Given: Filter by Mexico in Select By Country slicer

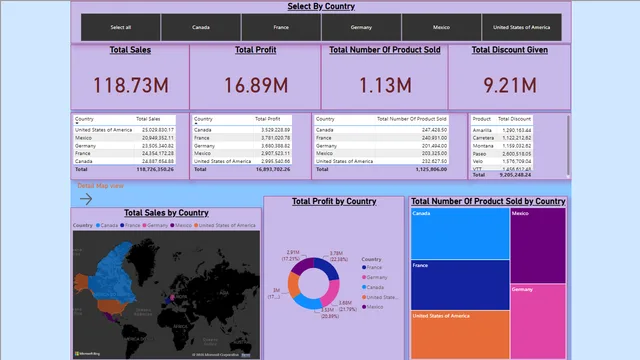Looking at the screenshot, I should click(x=441, y=27).
